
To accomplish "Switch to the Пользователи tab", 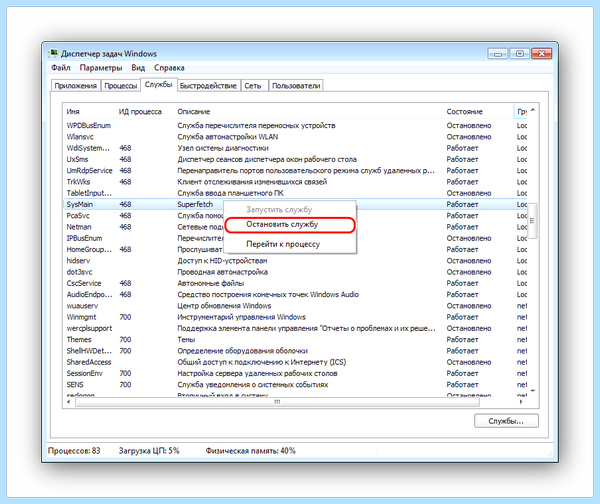I will pyautogui.click(x=296, y=86).
